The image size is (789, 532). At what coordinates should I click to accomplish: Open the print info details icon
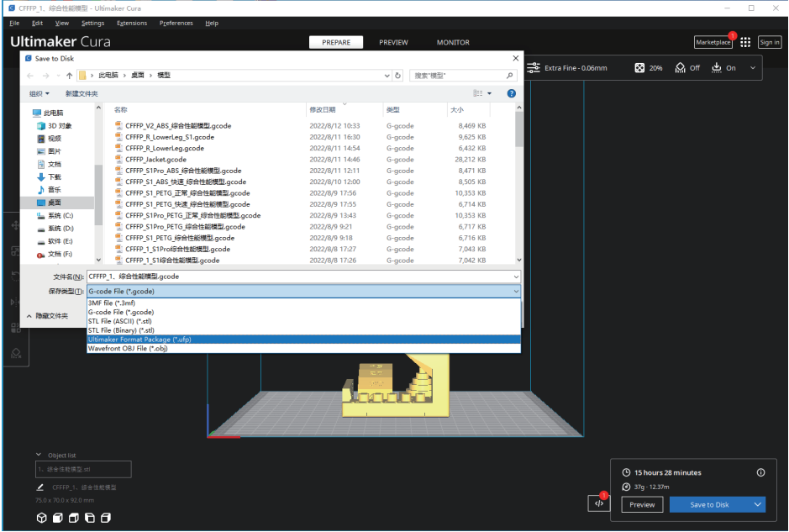coord(760,472)
